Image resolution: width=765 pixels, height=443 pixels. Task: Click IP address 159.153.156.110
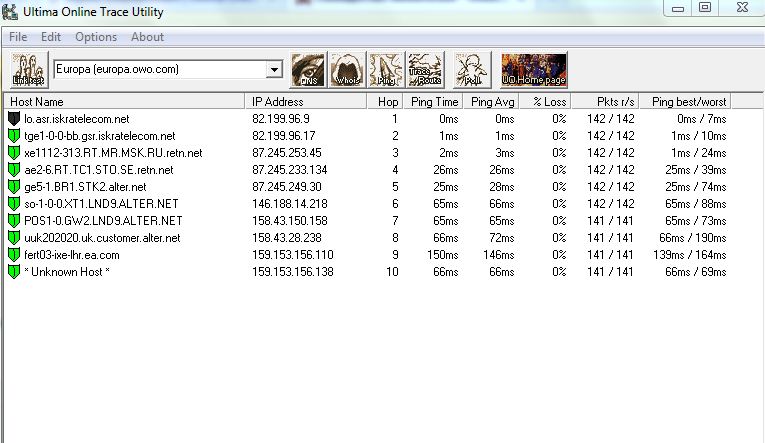pos(292,255)
